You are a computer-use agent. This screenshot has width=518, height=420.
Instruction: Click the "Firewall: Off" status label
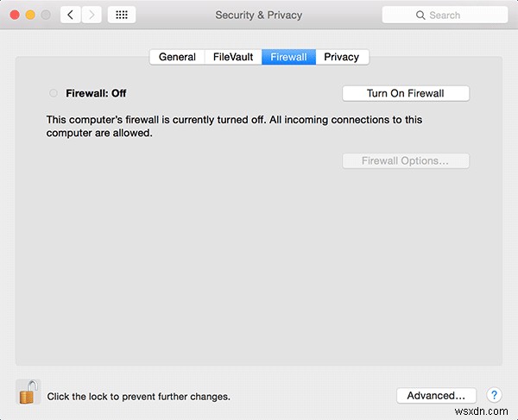[96, 93]
